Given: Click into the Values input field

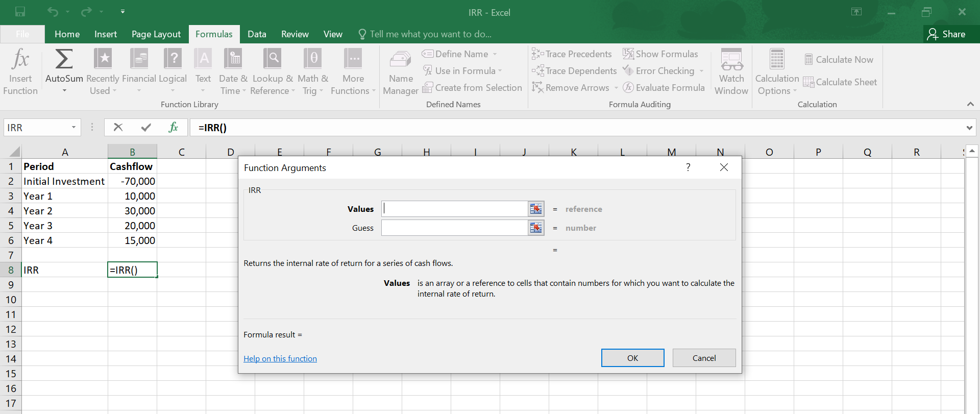Looking at the screenshot, I should pyautogui.click(x=454, y=209).
